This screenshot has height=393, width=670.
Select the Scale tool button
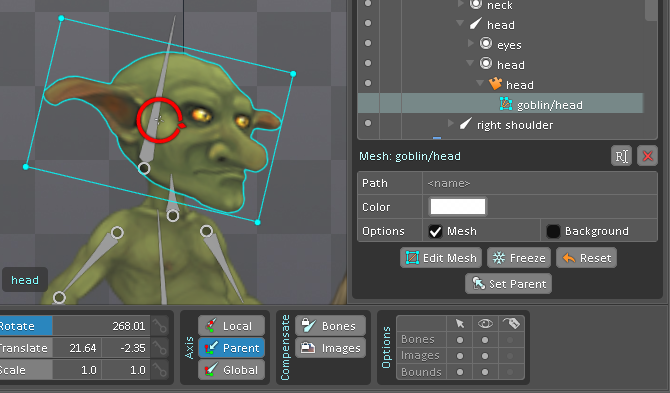click(x=26, y=370)
